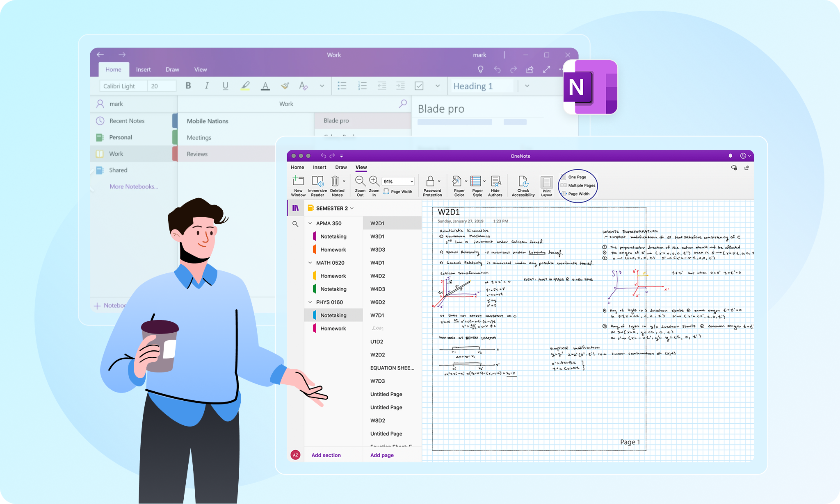
Task: Click the yellow highlighter color button
Action: point(245,86)
